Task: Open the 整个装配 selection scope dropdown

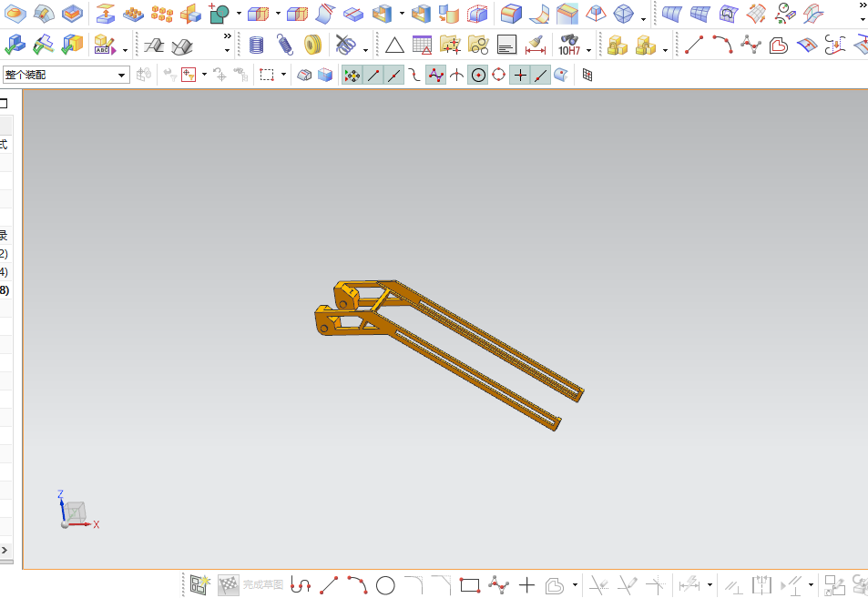Action: (66, 75)
